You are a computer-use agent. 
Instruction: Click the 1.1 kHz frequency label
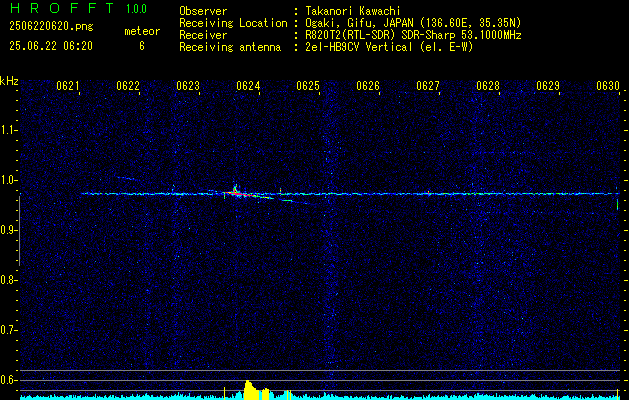pyautogui.click(x=8, y=130)
